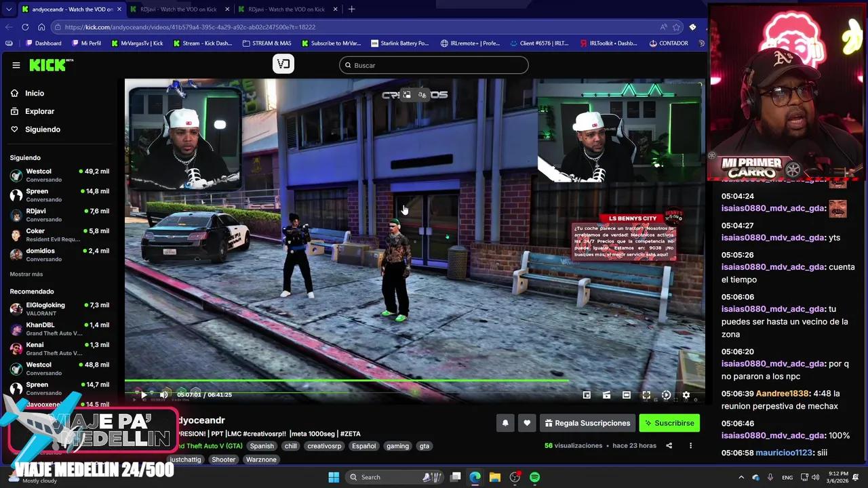Click the browser home icon
The width and height of the screenshot is (868, 488).
41,27
